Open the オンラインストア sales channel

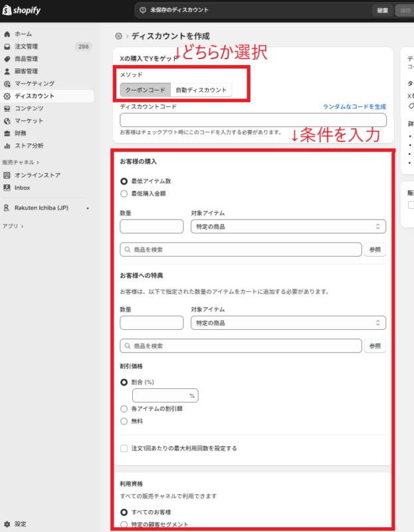37,175
